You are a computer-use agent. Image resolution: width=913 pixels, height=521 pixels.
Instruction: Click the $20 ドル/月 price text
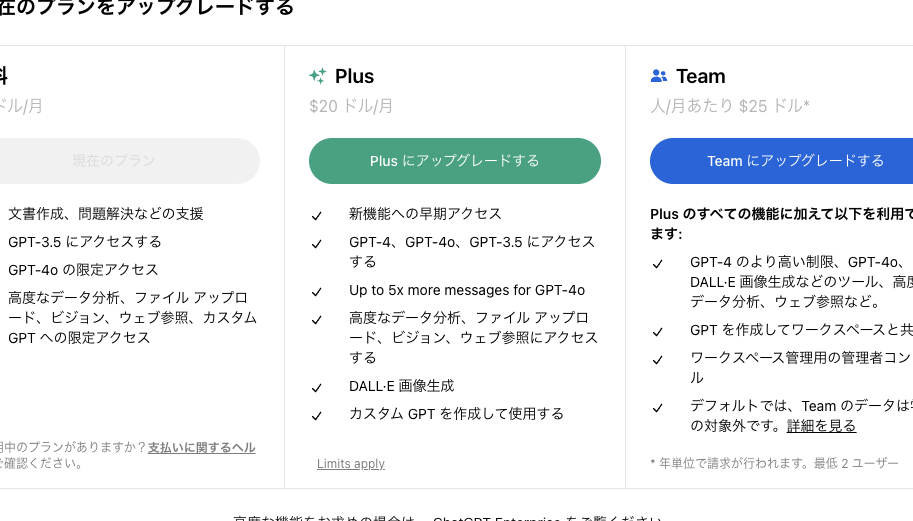(351, 106)
